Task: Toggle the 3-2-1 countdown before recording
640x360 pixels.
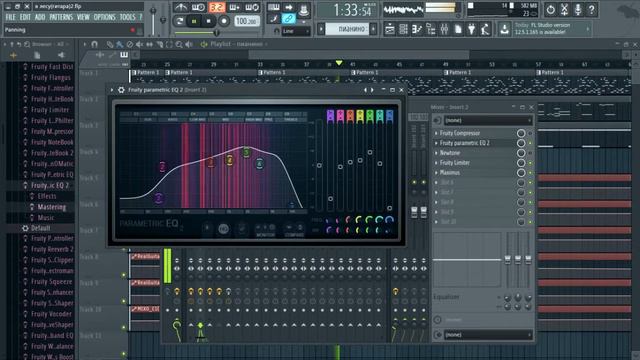Action: click(217, 7)
